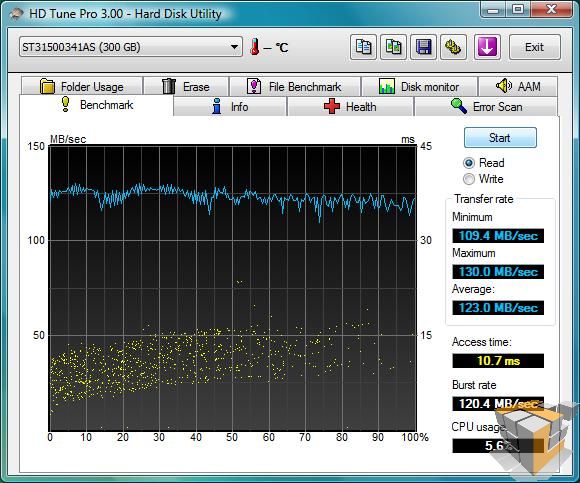Start the benchmark test
Viewport: 580px width, 483px height.
pos(500,138)
